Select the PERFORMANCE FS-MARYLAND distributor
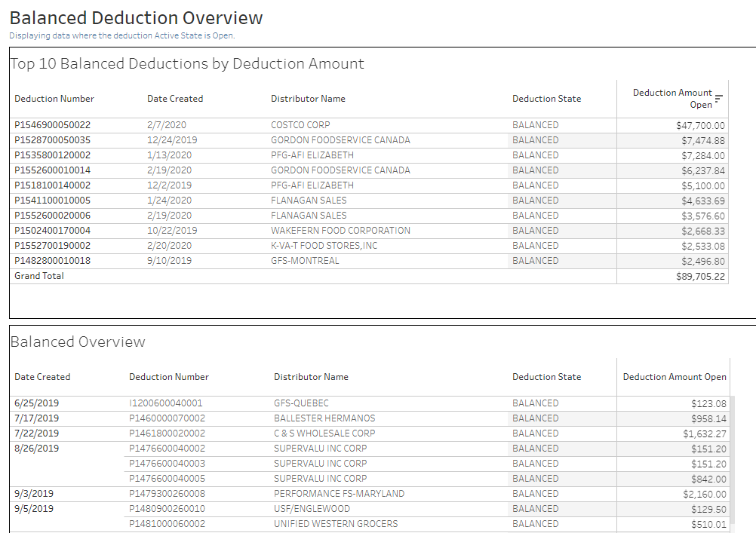 (x=339, y=494)
